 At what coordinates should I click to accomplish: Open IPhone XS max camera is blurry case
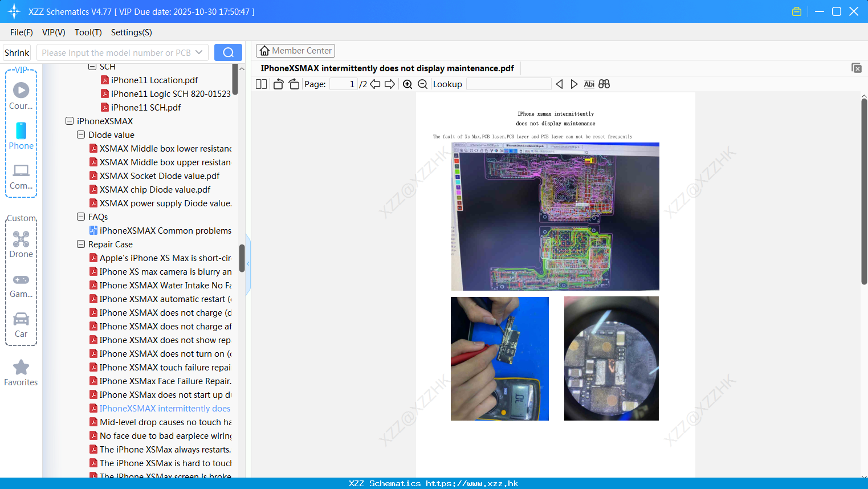160,272
